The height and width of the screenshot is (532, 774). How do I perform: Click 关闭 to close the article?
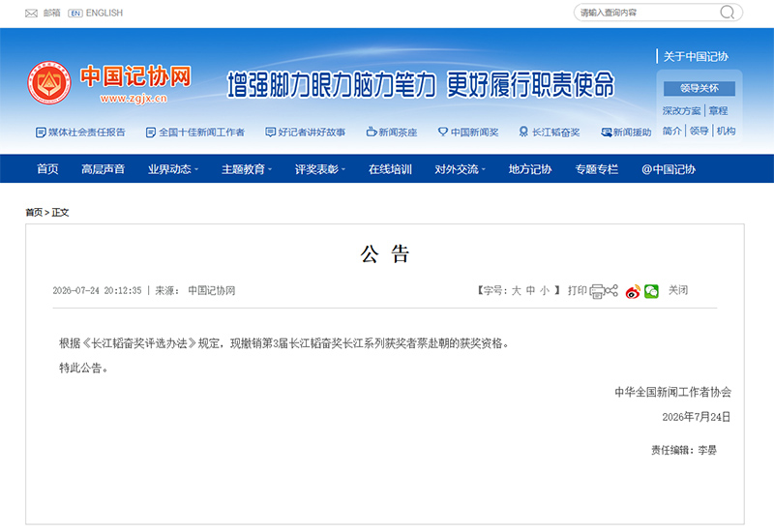678,290
